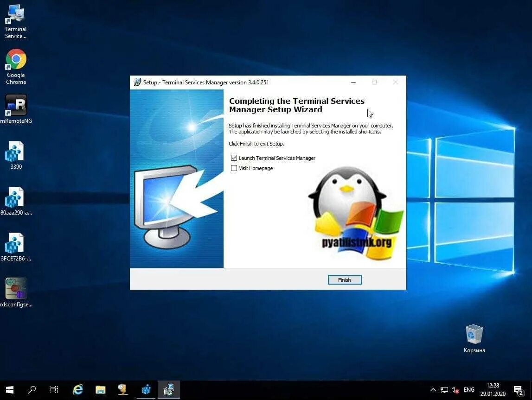Click Finish to exit Setup
This screenshot has width=532, height=400.
pos(344,279)
